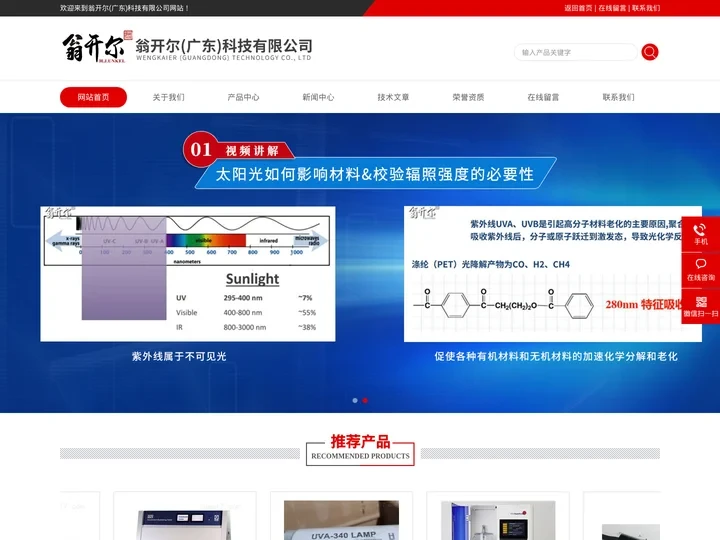Open the online consultation chat icon
The height and width of the screenshot is (540, 720).
(701, 270)
